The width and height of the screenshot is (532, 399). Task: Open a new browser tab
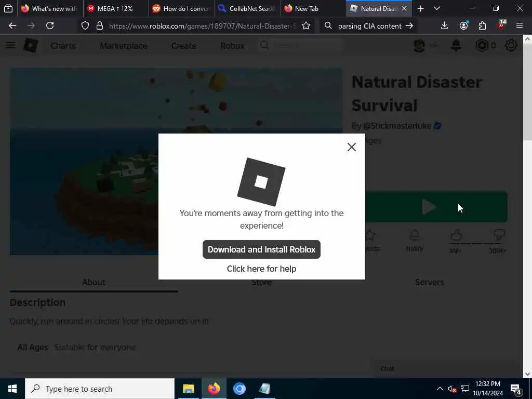[420, 9]
